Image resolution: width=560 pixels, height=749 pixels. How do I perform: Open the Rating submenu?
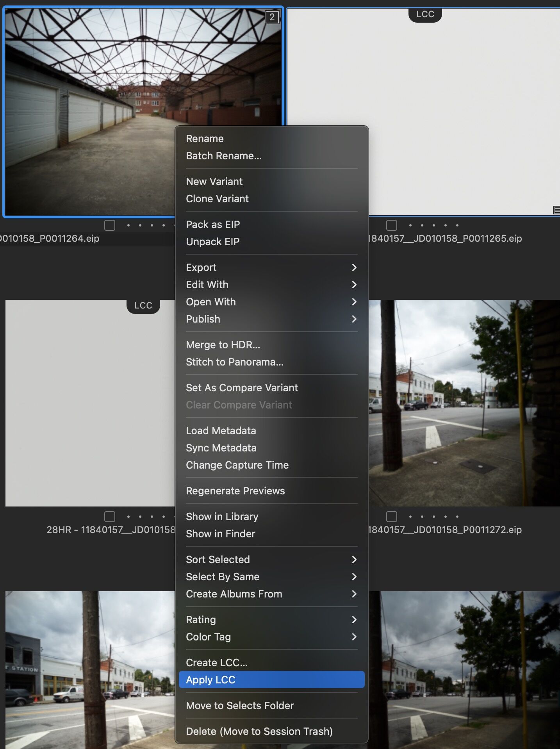272,620
